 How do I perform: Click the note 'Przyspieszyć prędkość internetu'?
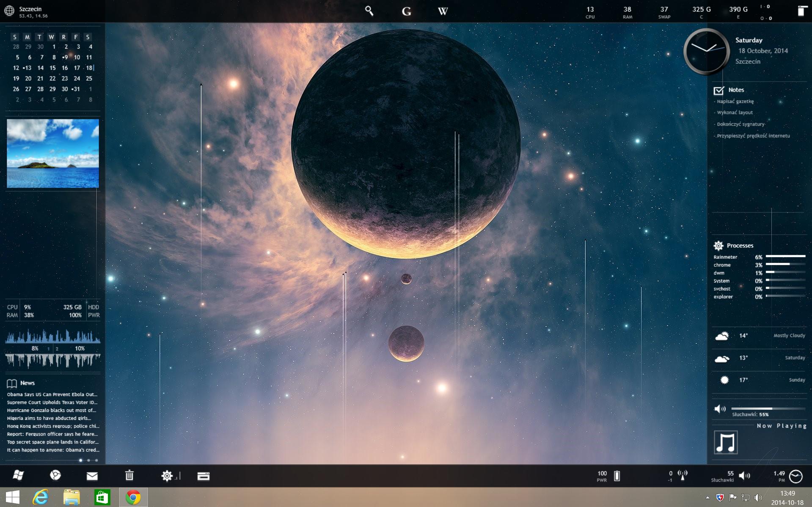753,136
